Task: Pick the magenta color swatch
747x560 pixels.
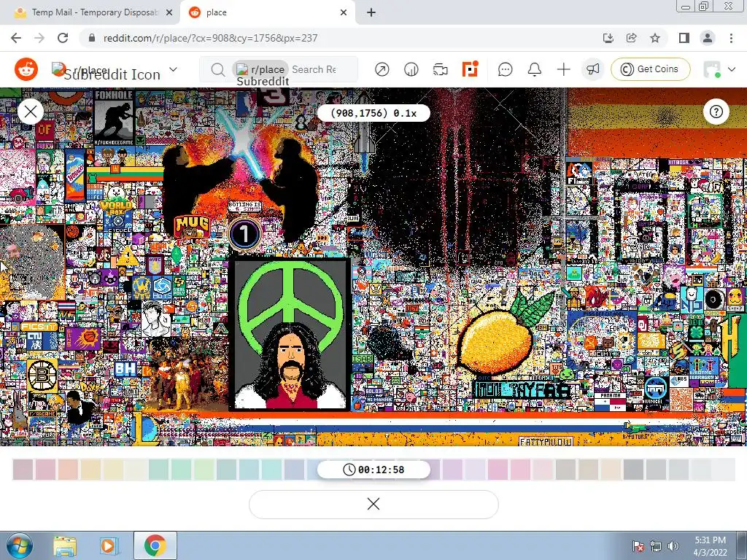Action: coord(498,470)
